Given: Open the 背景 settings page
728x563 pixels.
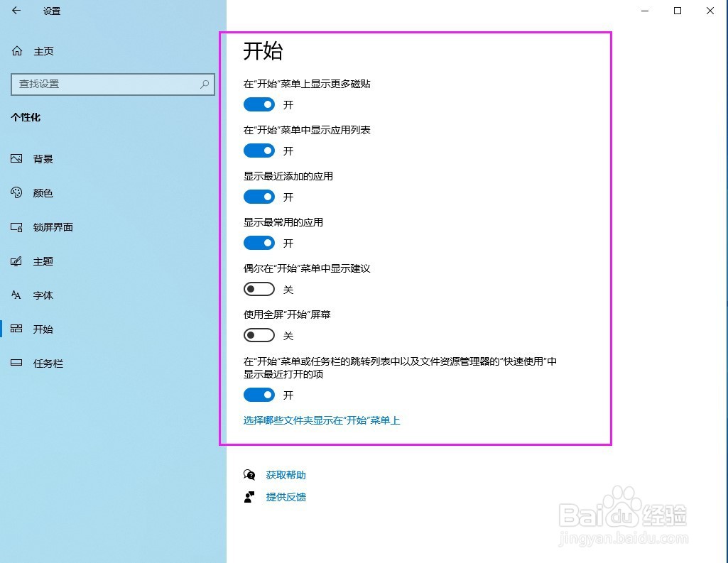Looking at the screenshot, I should tap(43, 159).
